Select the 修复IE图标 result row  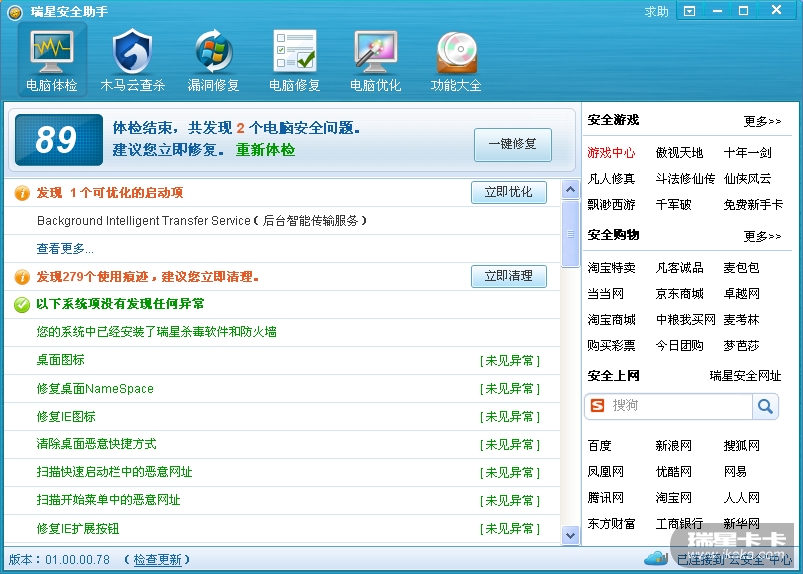(282, 417)
